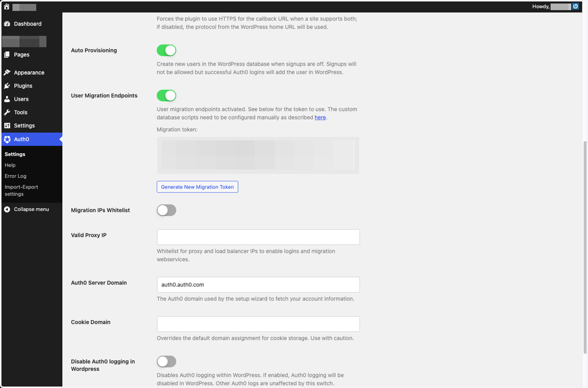Collapse the sidebar menu
The height and width of the screenshot is (388, 588).
31,209
